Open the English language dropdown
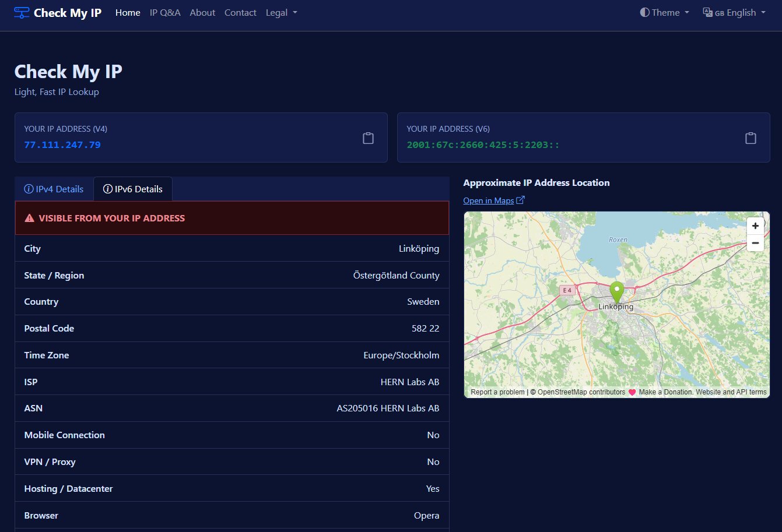Image resolution: width=782 pixels, height=532 pixels. coord(734,12)
